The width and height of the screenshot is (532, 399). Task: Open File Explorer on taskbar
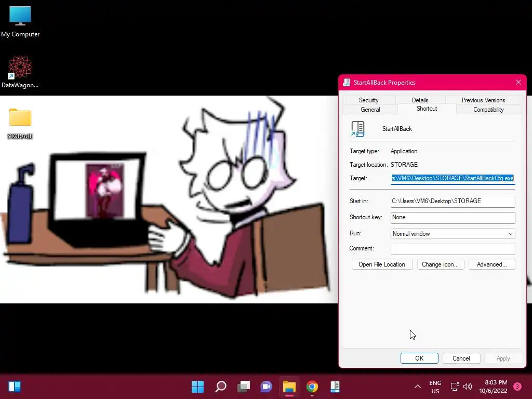click(x=289, y=386)
